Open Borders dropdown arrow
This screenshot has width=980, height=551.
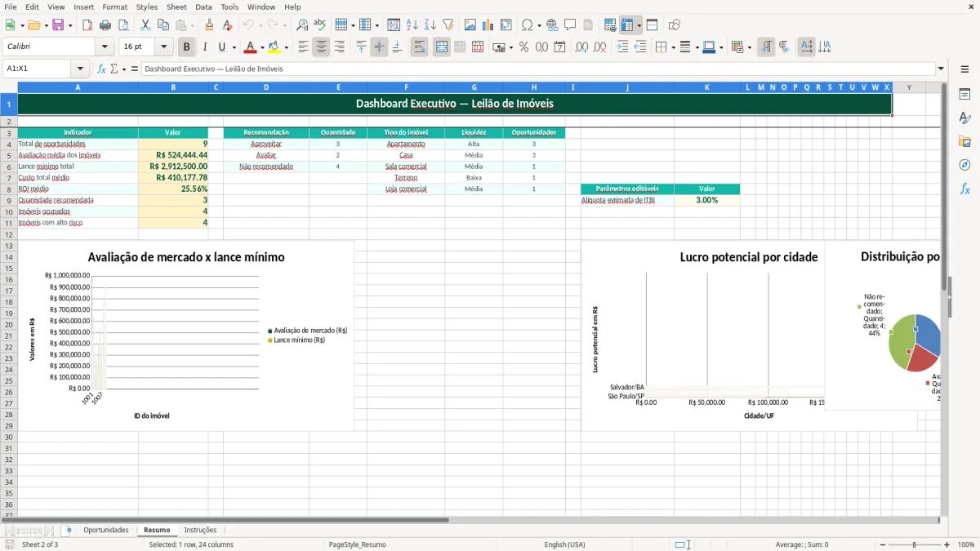click(x=672, y=47)
